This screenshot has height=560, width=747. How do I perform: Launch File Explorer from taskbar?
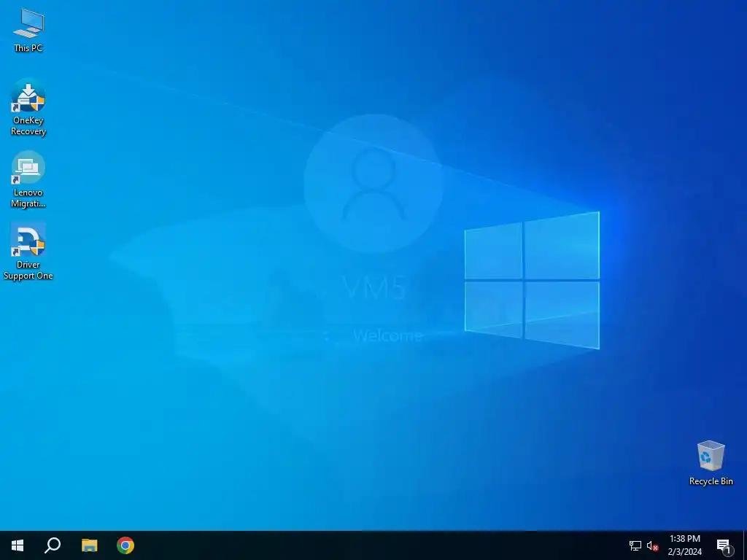click(x=89, y=545)
